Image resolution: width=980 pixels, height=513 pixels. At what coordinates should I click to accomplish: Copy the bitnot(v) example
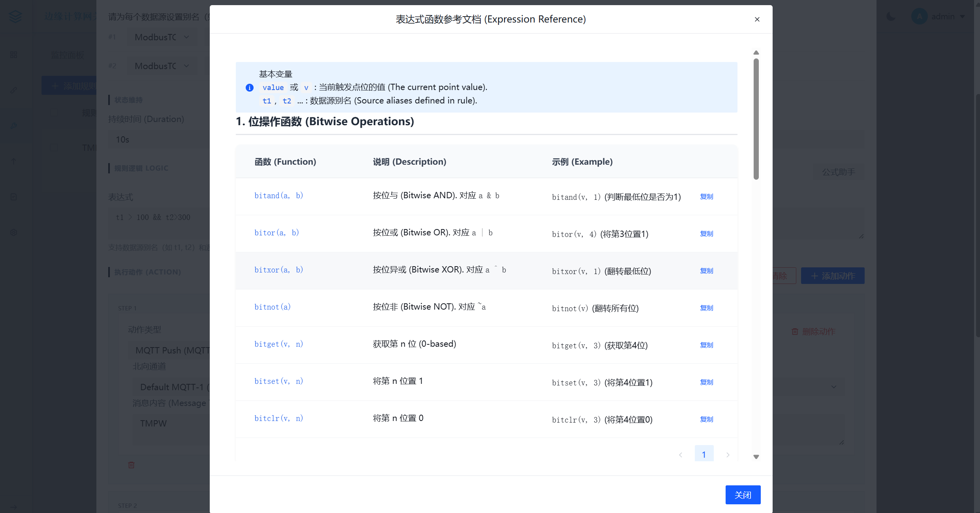(x=706, y=308)
